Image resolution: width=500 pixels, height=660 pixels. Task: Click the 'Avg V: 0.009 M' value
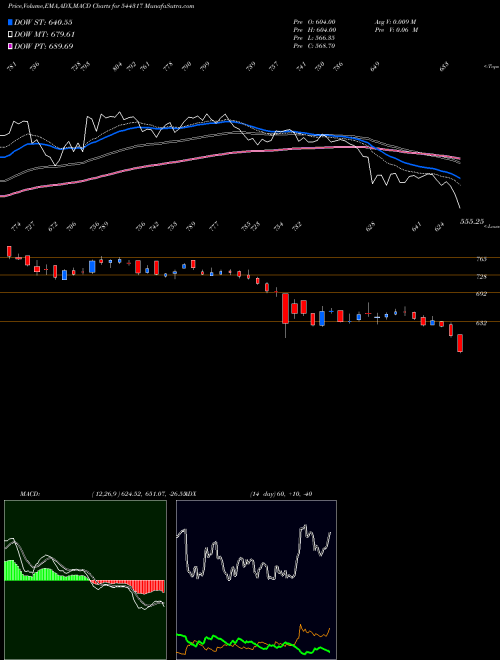tap(395, 22)
